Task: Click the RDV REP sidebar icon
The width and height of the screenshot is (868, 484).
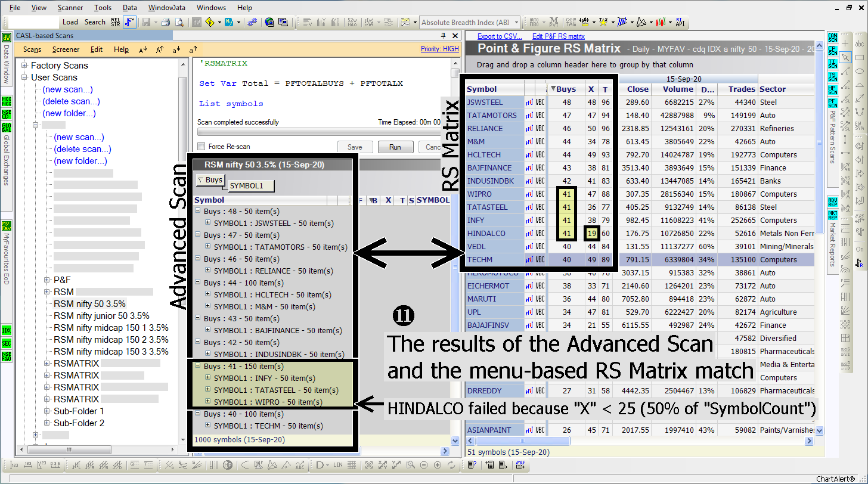Action: 833,201
